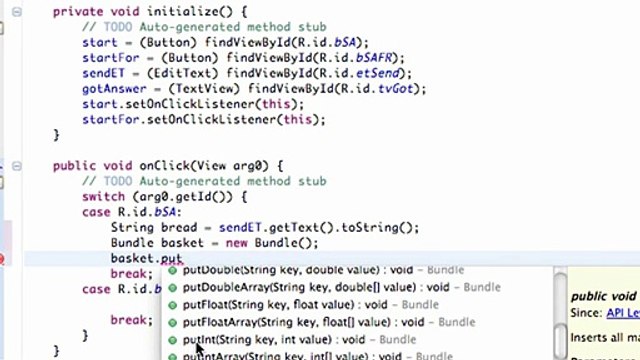Image resolution: width=640 pixels, height=360 pixels.
Task: Select putFloatArray autocomplete suggestion
Action: click(329, 322)
